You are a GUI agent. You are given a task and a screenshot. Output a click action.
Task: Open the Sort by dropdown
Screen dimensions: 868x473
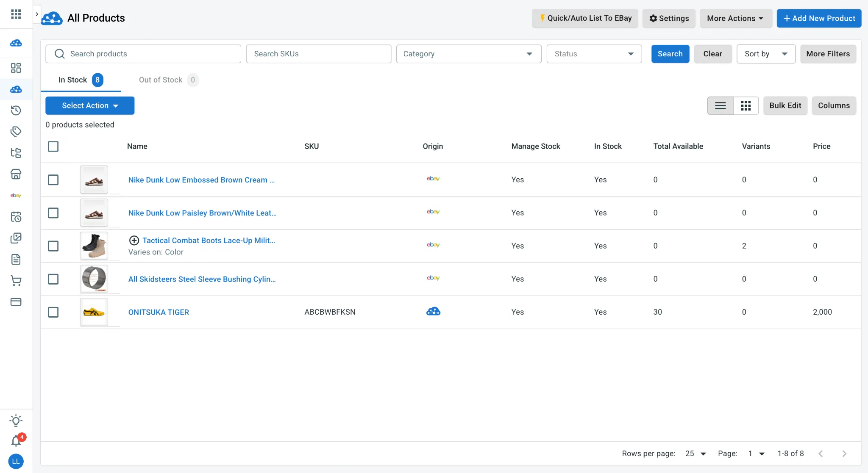tap(766, 54)
